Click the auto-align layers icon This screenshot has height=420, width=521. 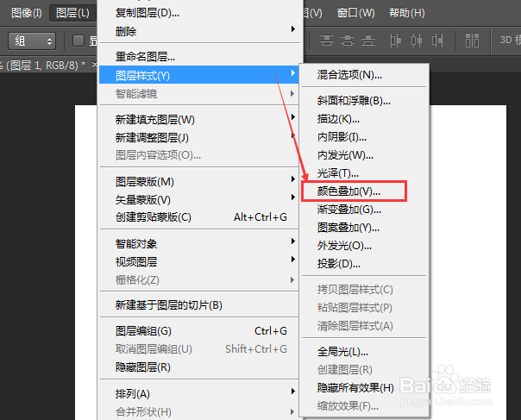(472, 41)
